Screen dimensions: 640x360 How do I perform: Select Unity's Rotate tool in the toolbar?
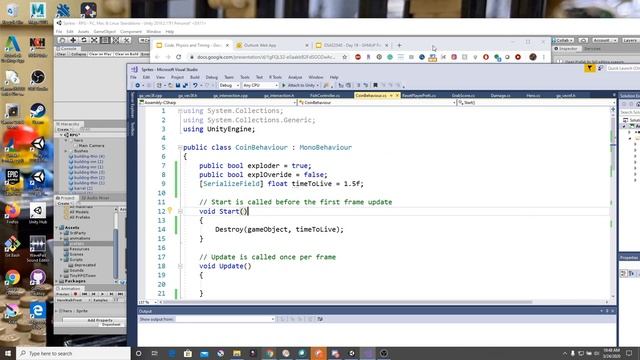click(x=84, y=40)
